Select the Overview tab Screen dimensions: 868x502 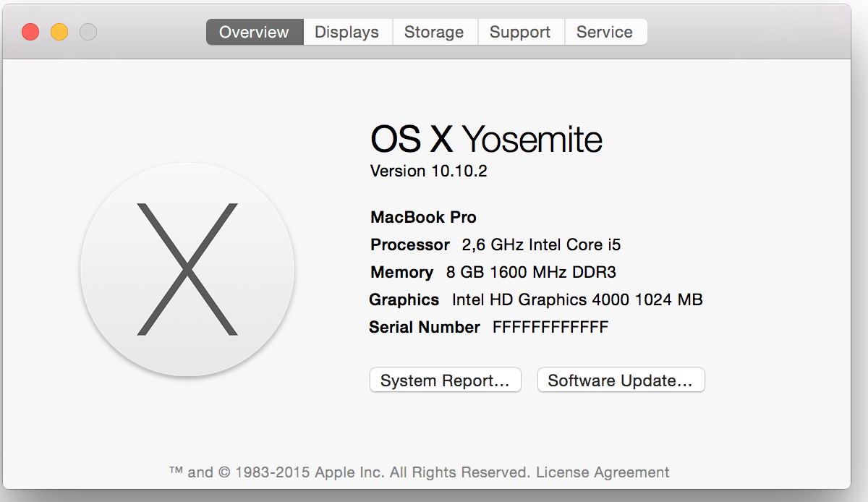tap(254, 32)
